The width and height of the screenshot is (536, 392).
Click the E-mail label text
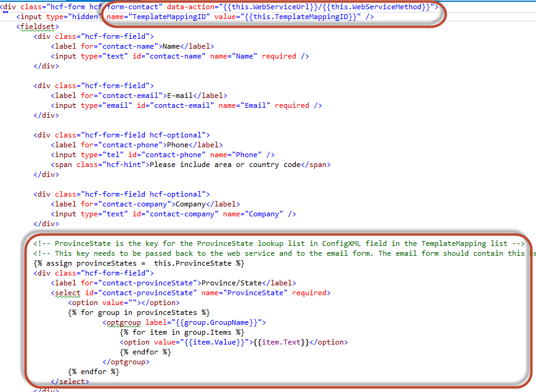pos(180,96)
